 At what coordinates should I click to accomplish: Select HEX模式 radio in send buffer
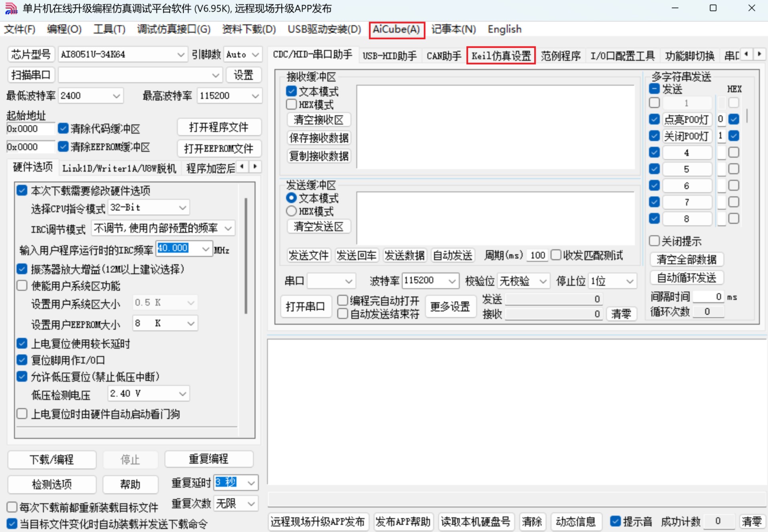pos(292,211)
